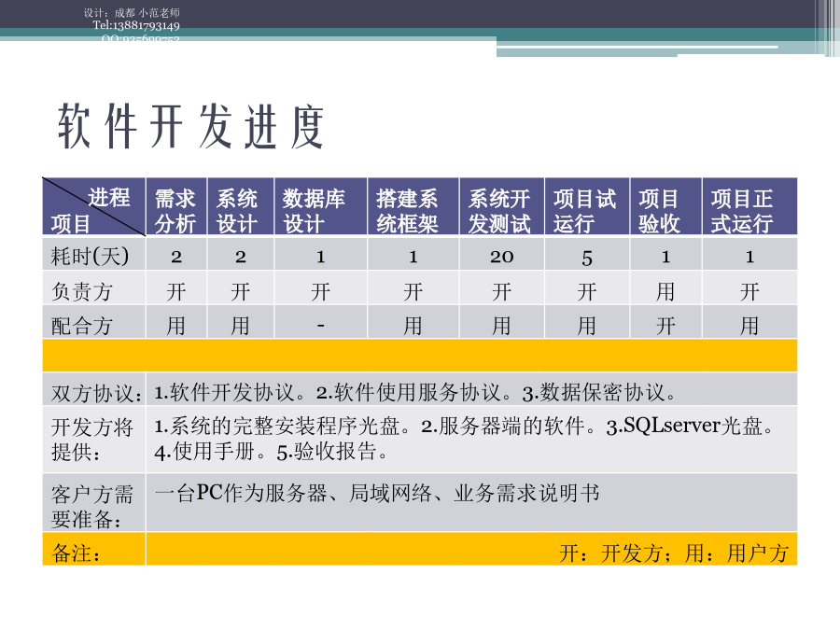Viewport: 840px width, 630px height.
Task: Click the 负责方 cell "用" under 项目验收
Action: (x=665, y=292)
